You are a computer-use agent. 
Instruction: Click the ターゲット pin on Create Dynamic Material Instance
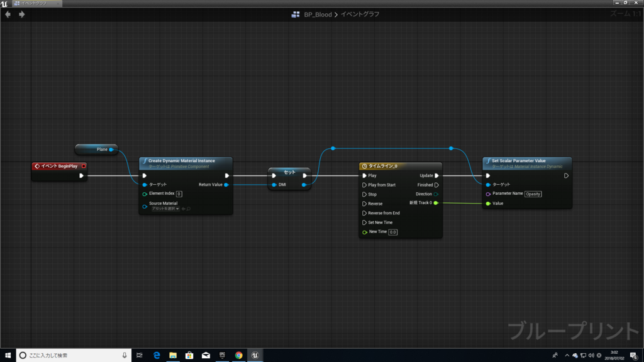tap(145, 185)
